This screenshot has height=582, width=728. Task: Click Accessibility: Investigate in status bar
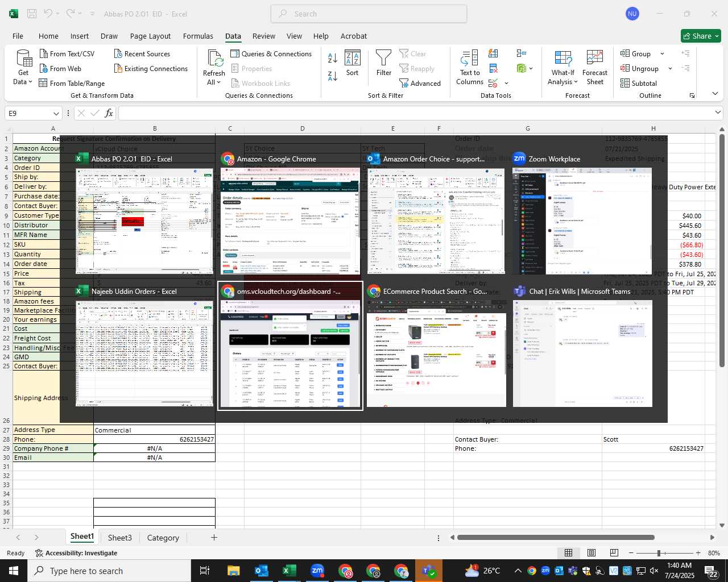coord(76,553)
